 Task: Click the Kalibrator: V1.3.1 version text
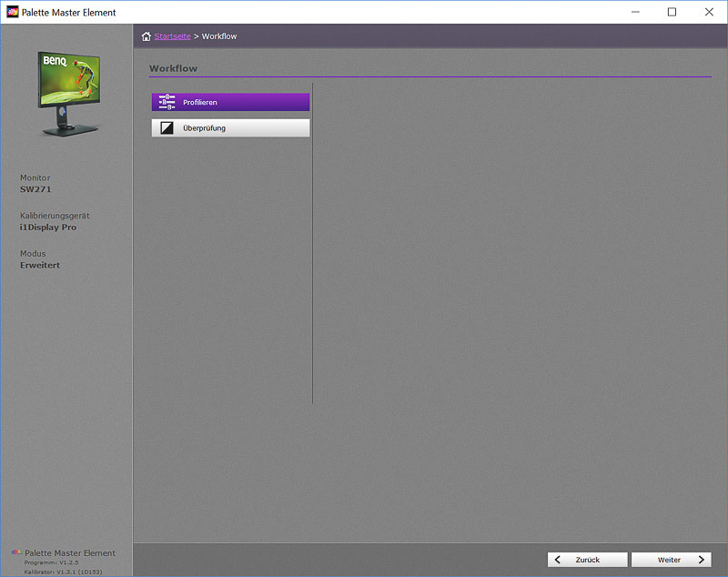[63, 572]
